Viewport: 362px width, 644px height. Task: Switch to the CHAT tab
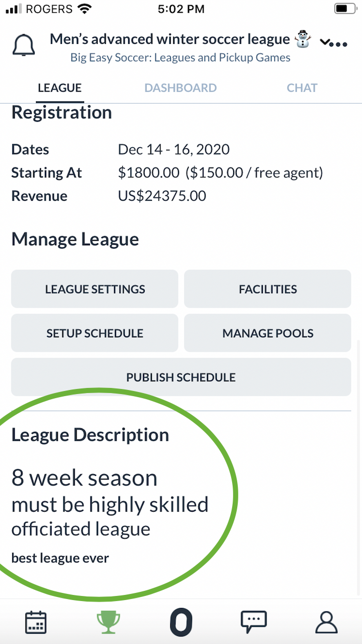click(x=302, y=88)
